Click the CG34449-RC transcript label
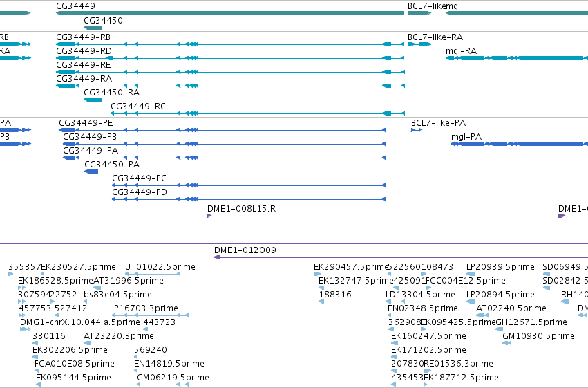Screen dimensions: 588x388 pyautogui.click(x=138, y=107)
